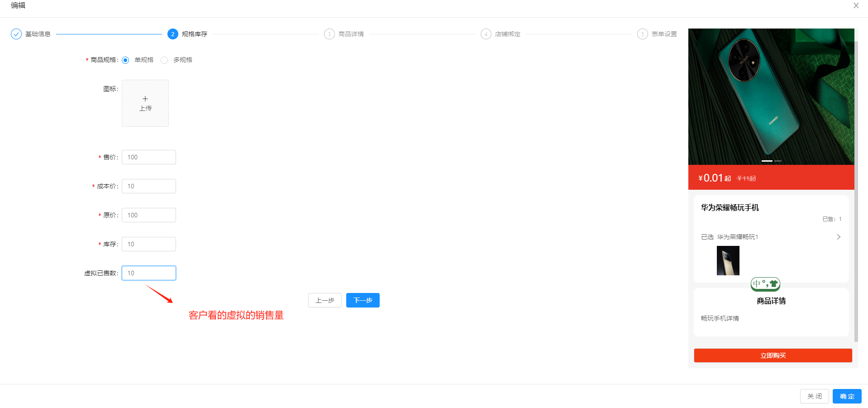The image size is (868, 408).
Task: Click the 华为荣耀畅玩手机 product title
Action: 730,207
